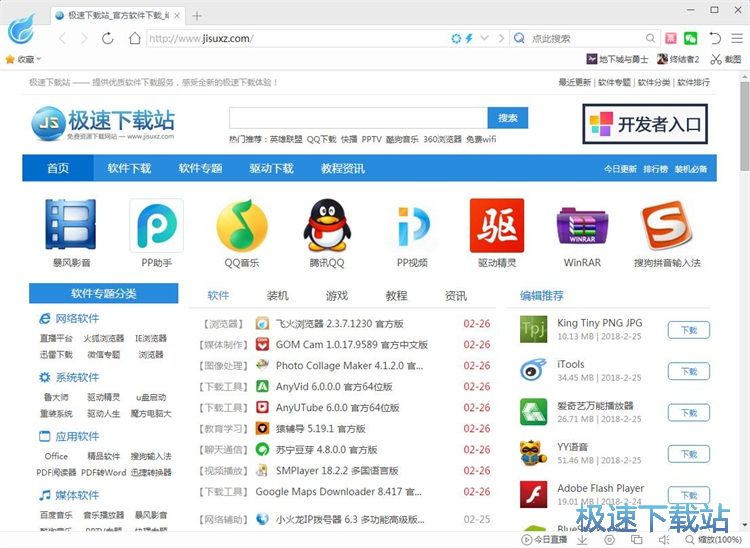
Task: Open the new tab plus button
Action: click(x=197, y=15)
